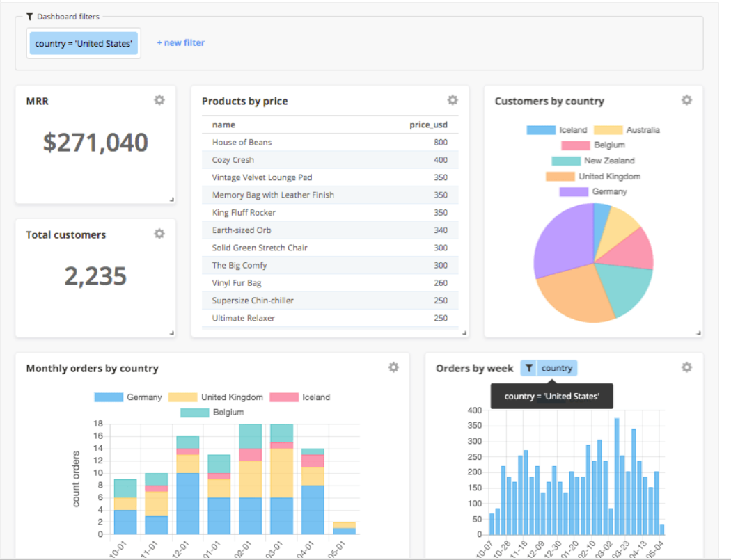Open Orders by week settings gear
Viewport: 731px width, 560px height.
(686, 367)
